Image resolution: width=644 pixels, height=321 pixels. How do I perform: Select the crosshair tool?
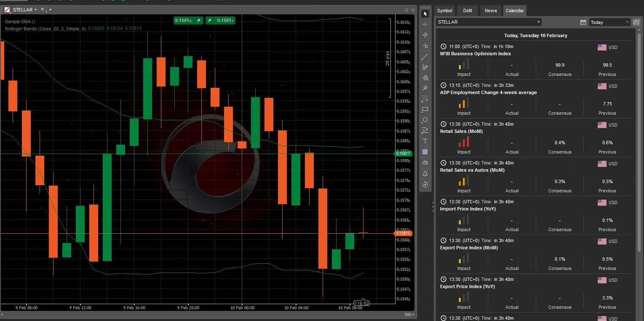tap(425, 24)
